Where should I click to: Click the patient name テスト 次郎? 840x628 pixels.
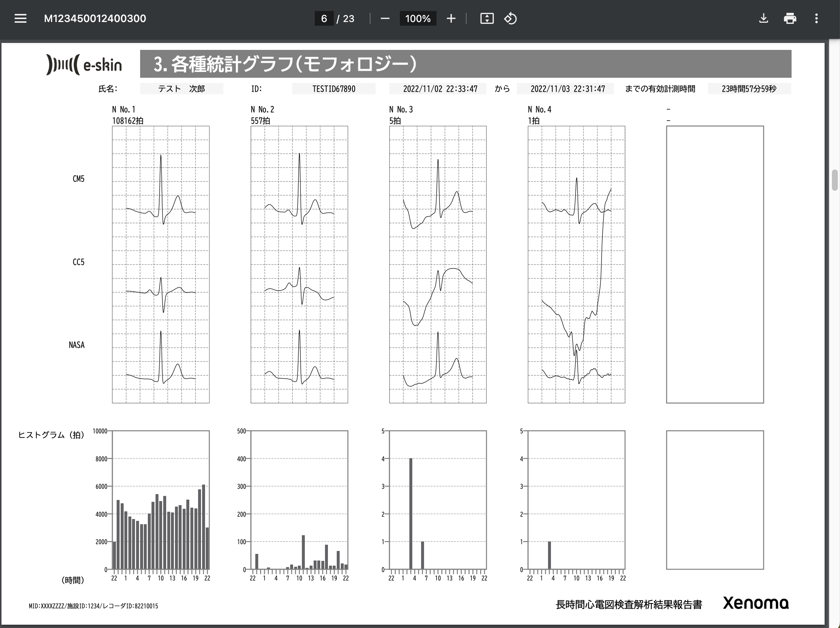[182, 88]
